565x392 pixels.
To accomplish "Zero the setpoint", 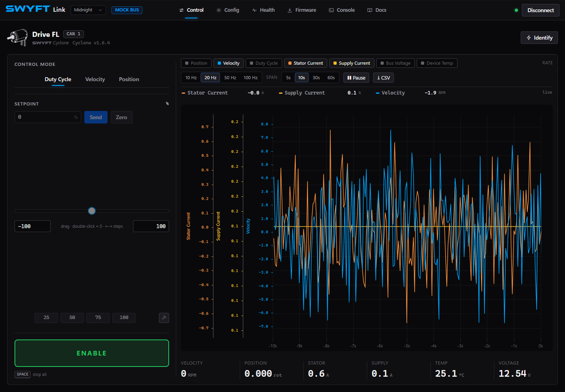I will click(x=121, y=117).
